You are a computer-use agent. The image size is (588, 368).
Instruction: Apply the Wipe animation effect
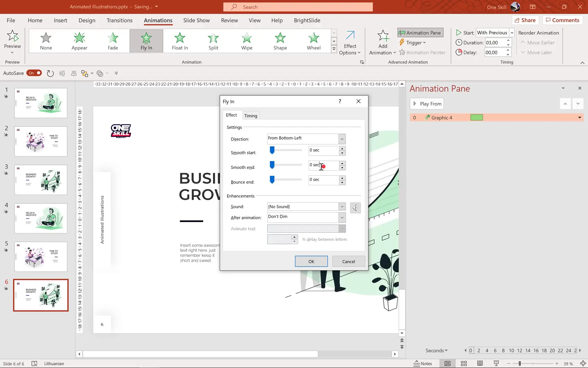pos(246,41)
